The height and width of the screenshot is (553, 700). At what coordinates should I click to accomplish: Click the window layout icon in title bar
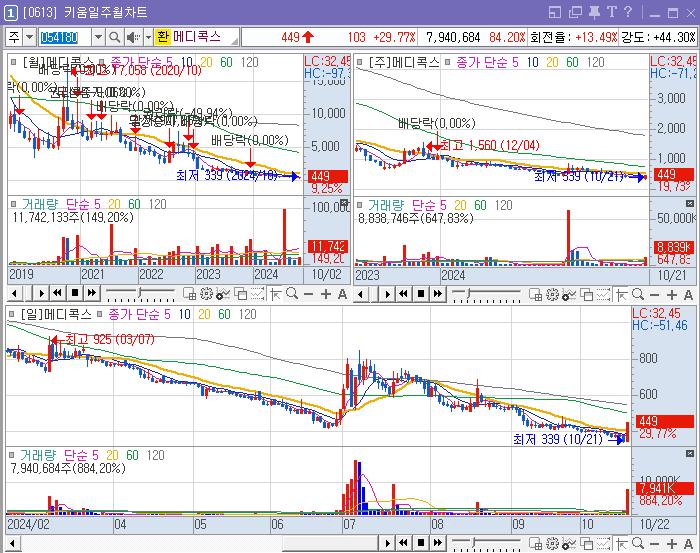pyautogui.click(x=555, y=12)
